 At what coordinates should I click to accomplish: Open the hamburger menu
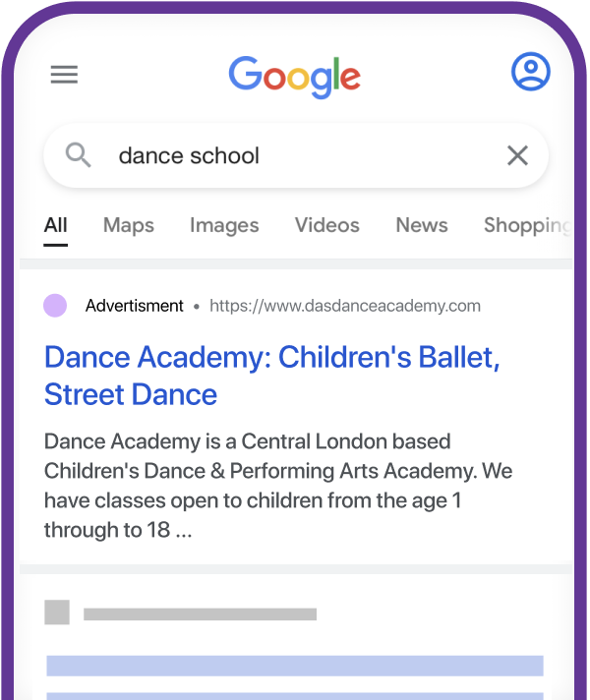[64, 75]
